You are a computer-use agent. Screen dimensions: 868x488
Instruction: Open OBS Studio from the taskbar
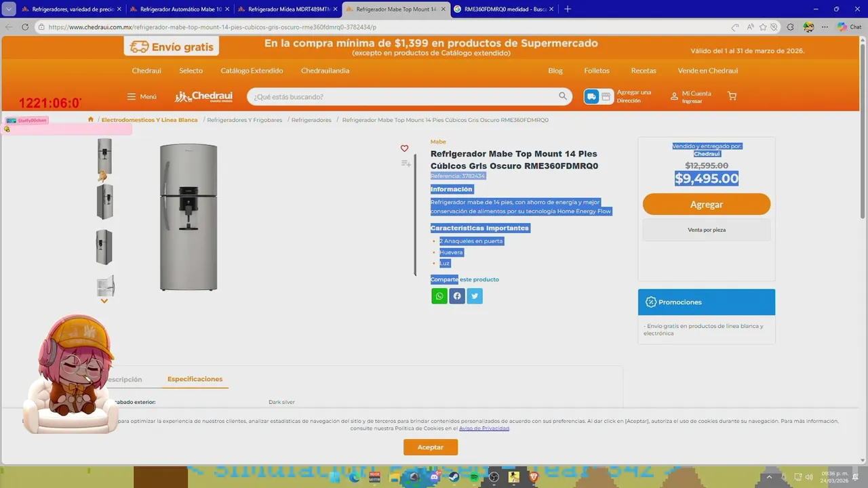coord(494,477)
